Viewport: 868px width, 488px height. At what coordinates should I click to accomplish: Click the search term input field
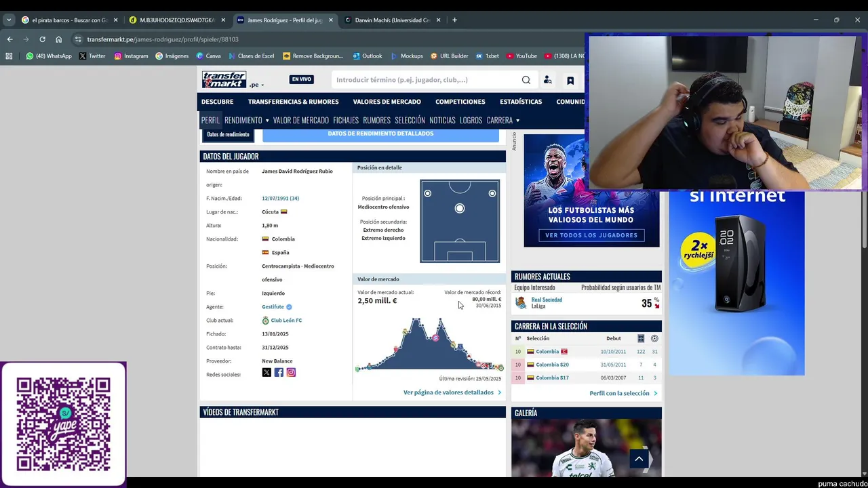426,80
